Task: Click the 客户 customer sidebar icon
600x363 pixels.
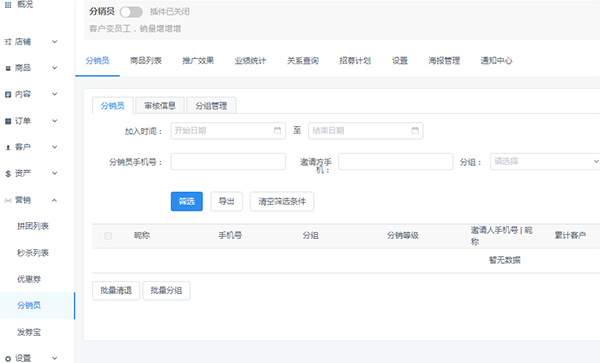Action: pos(8,147)
